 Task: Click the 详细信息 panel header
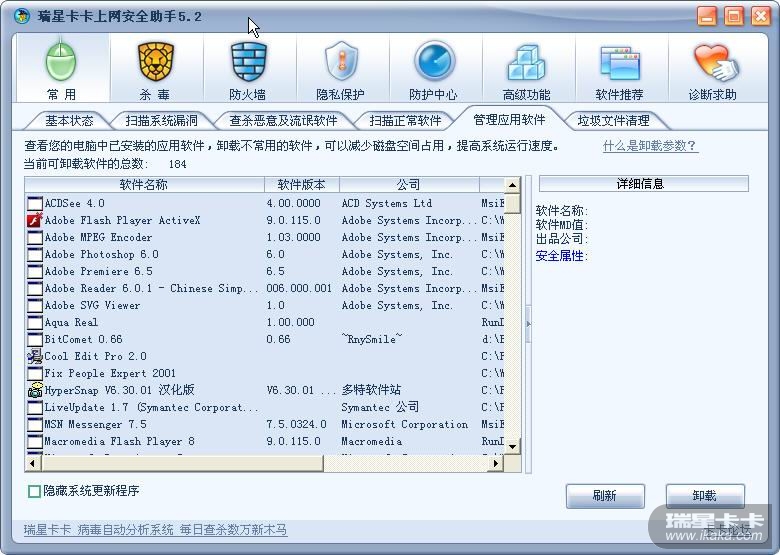click(643, 184)
